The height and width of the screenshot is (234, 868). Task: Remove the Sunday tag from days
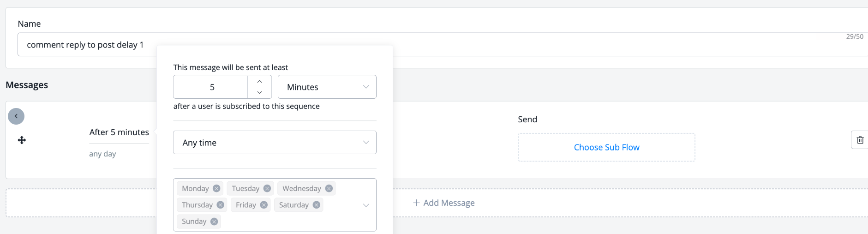click(214, 222)
